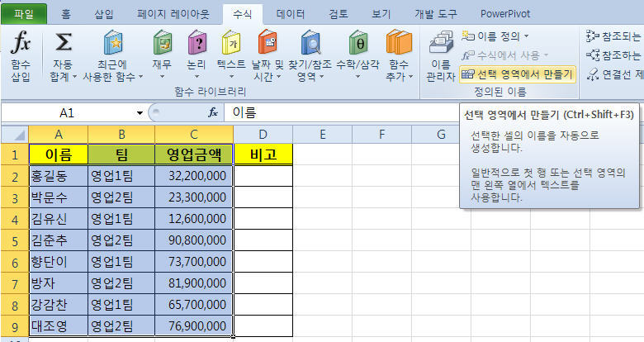Open the 이름 관리자 icon
Viewport: 644px width, 342px height.
click(441, 43)
